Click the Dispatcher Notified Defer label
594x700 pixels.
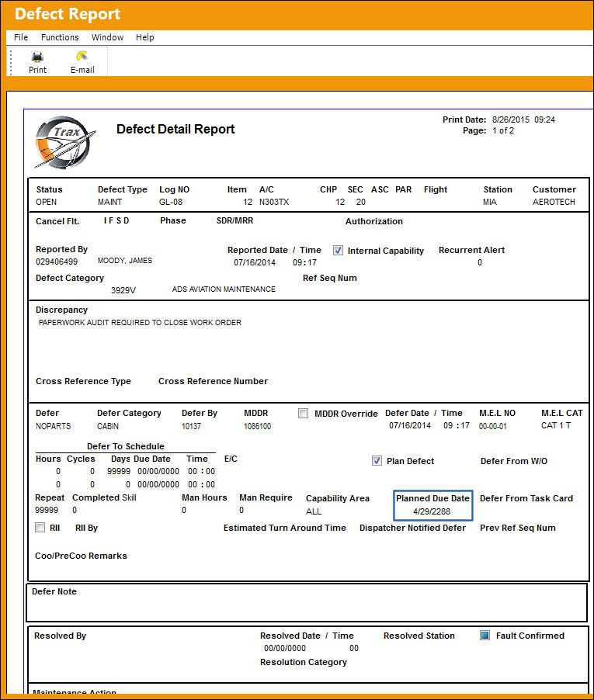[x=412, y=528]
